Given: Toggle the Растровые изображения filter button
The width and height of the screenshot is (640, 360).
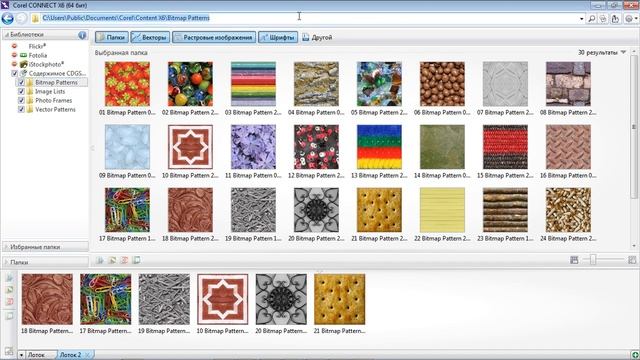Looking at the screenshot, I should pos(214,38).
